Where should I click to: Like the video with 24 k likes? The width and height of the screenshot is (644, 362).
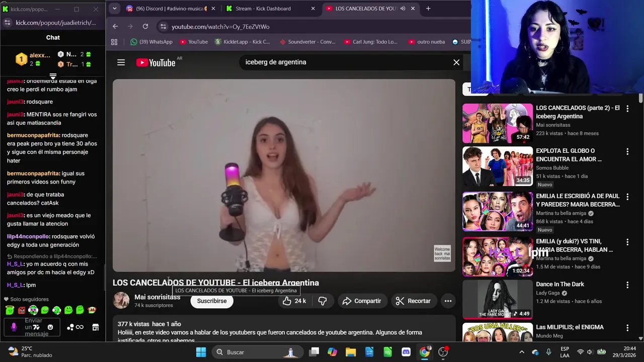point(294,301)
